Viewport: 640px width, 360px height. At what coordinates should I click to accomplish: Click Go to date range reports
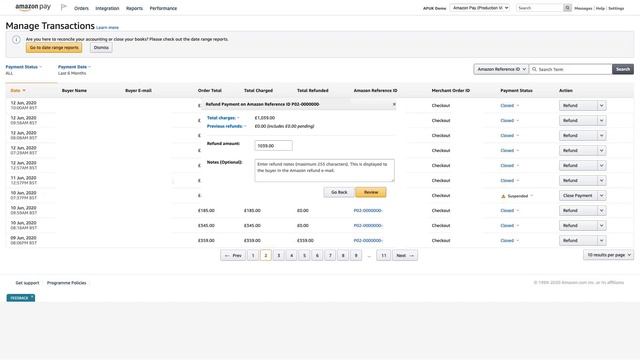54,48
